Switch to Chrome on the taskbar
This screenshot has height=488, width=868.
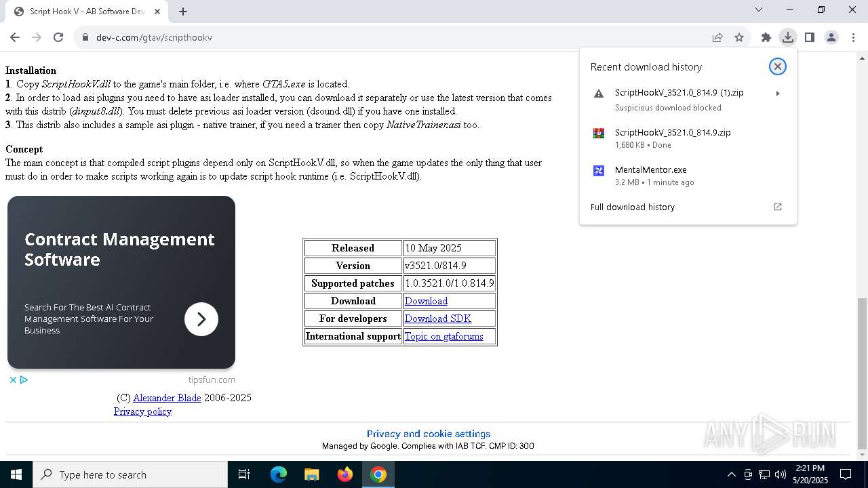click(378, 474)
